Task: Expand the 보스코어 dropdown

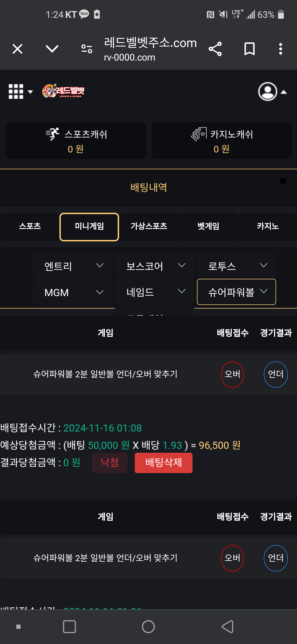Action: pyautogui.click(x=155, y=266)
